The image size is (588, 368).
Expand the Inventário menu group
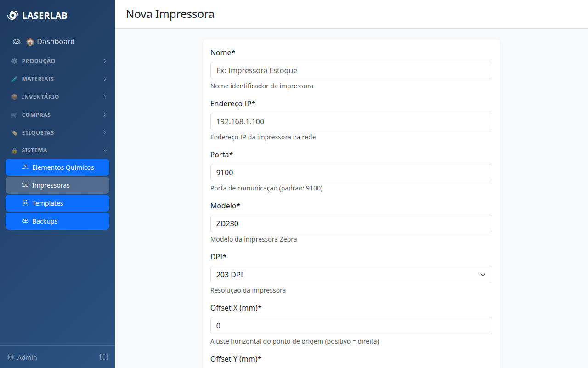click(x=57, y=97)
